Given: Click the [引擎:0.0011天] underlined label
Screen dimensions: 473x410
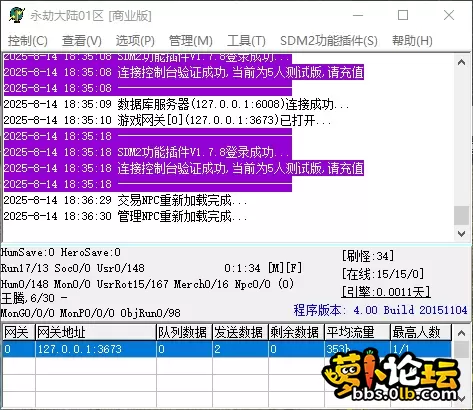Looking at the screenshot, I should pyautogui.click(x=386, y=292).
